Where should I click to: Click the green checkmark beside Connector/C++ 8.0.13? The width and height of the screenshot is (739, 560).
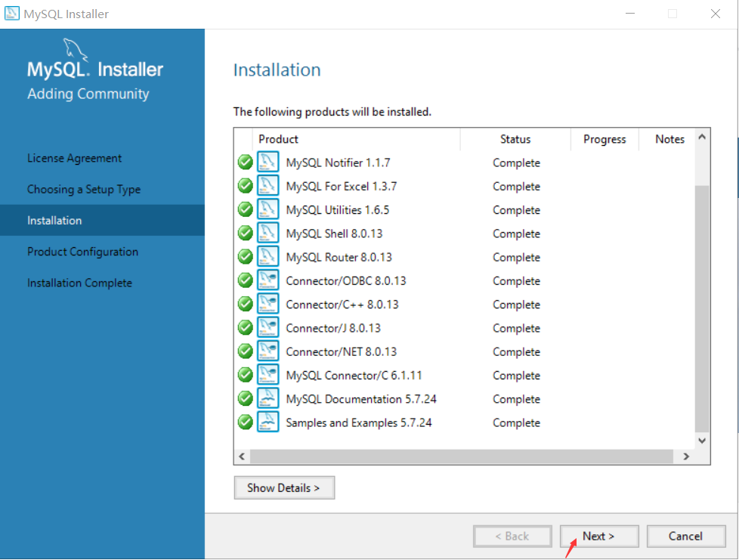coord(245,304)
